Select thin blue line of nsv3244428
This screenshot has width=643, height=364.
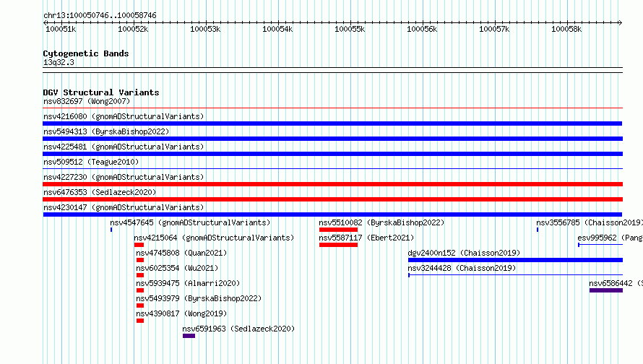pyautogui.click(x=515, y=274)
